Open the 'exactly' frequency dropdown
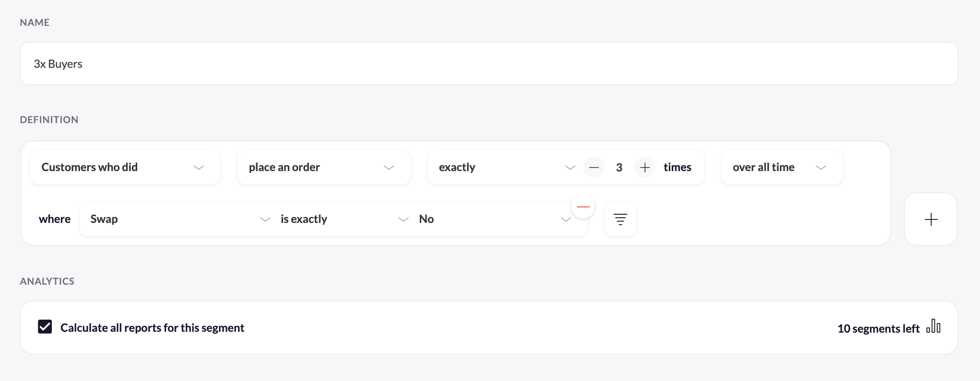Screen dimensions: 980x381 coord(506,167)
